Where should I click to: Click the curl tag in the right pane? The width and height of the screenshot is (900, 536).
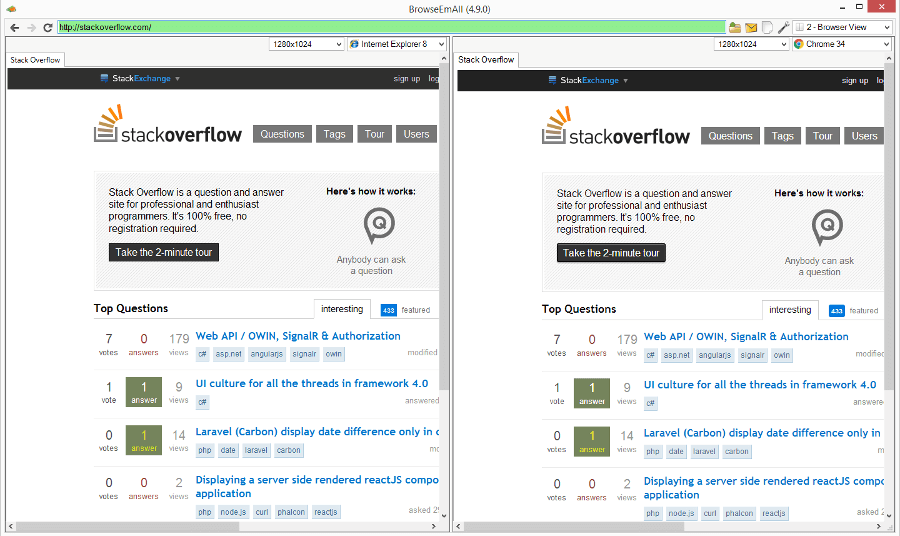click(x=710, y=513)
